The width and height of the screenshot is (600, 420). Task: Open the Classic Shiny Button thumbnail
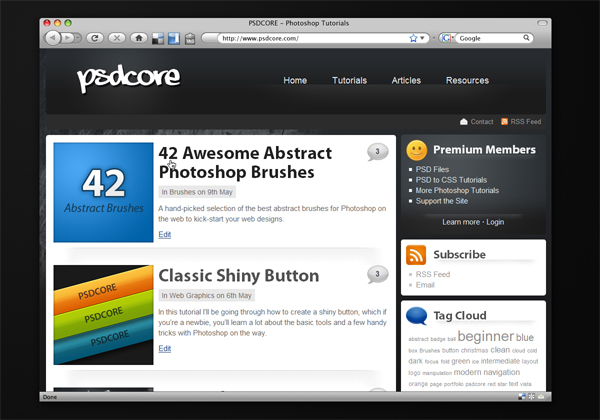pos(103,315)
